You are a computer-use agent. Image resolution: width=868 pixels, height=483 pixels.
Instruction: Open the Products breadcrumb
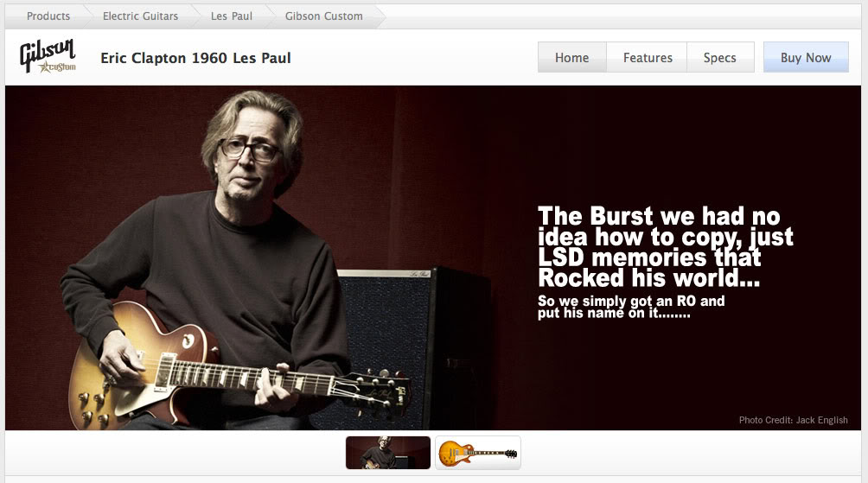pyautogui.click(x=48, y=16)
